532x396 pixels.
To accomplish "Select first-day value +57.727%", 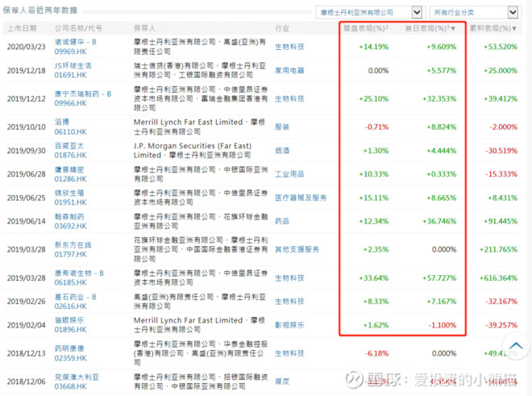I will pos(439,278).
